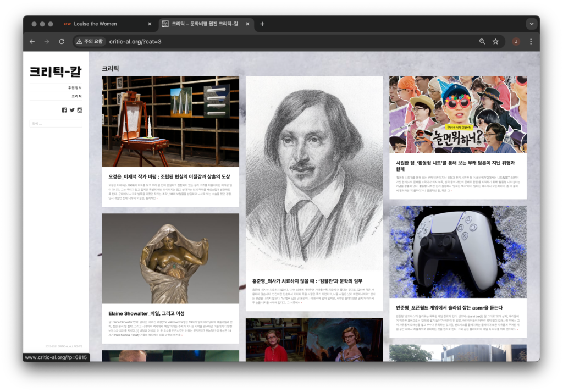Reload the current page
Viewport: 563px width, 392px height.
62,41
